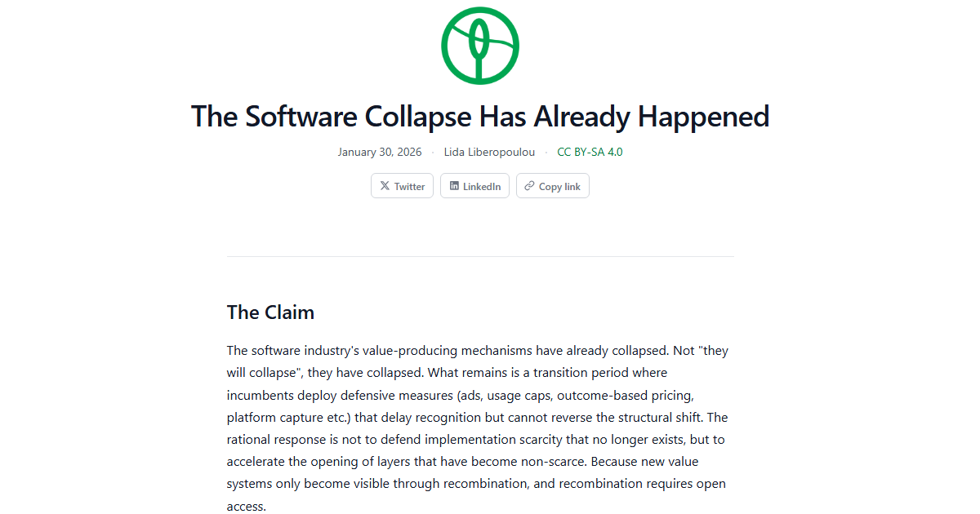View the CC BY-SA 4.0 license

590,152
